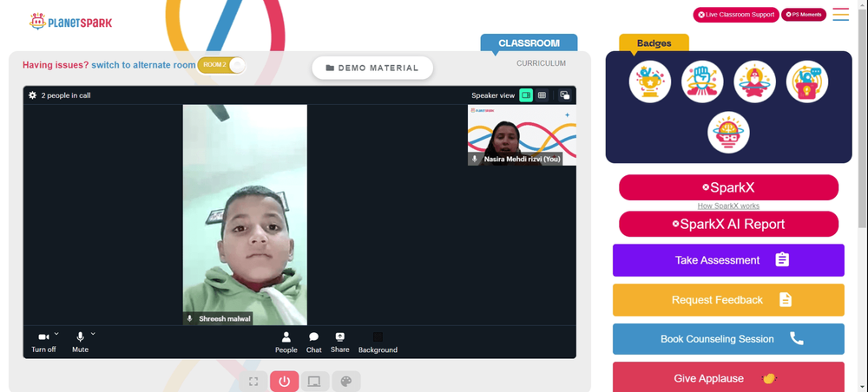Start screen Share

[340, 343]
